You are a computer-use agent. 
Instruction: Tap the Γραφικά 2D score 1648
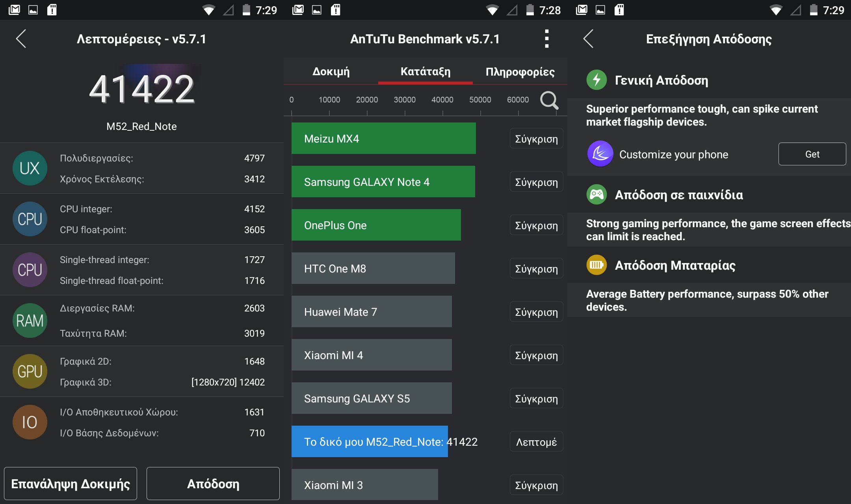click(x=254, y=361)
